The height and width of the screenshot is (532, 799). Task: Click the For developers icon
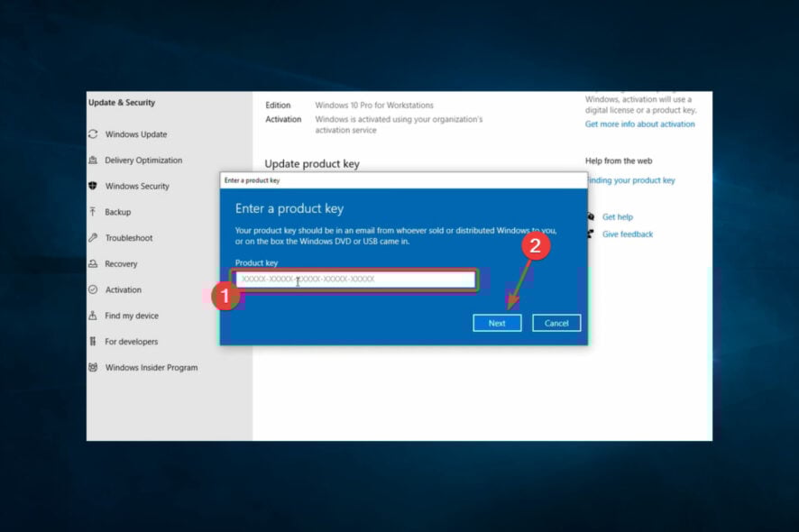click(93, 342)
